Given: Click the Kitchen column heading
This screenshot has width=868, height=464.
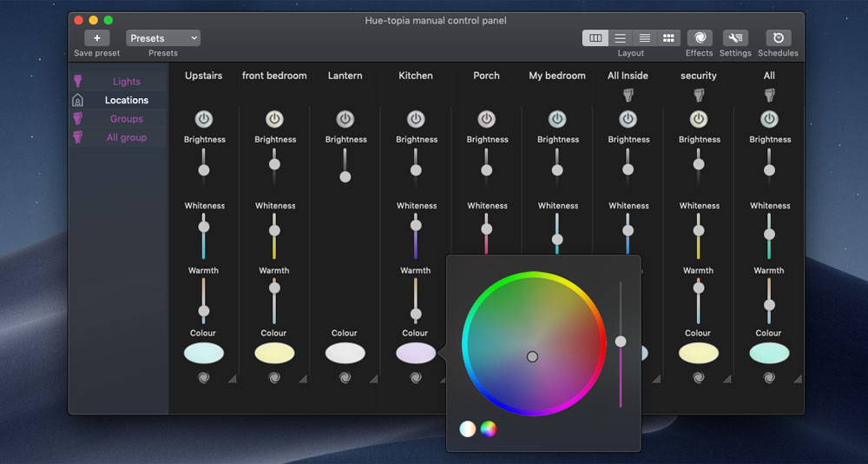Looking at the screenshot, I should (416, 76).
